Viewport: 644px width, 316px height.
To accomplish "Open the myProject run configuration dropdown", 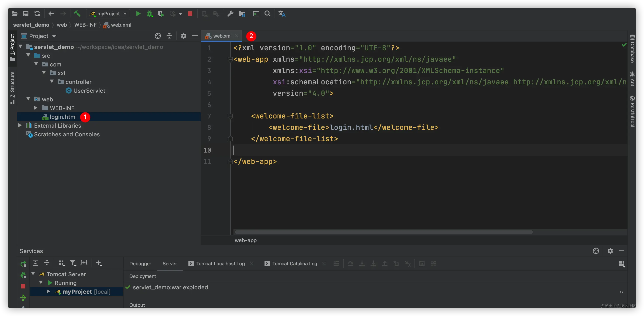I will 108,14.
